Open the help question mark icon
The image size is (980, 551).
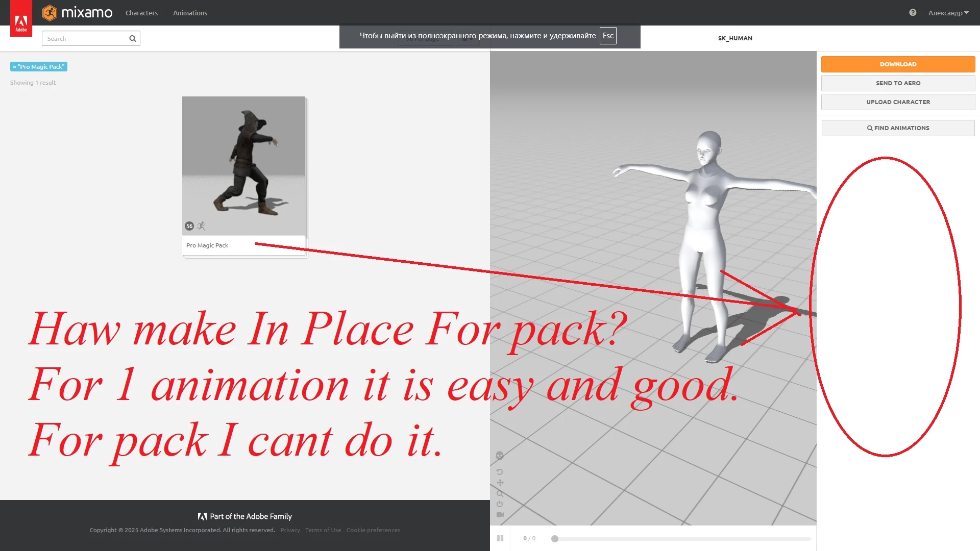click(x=913, y=13)
